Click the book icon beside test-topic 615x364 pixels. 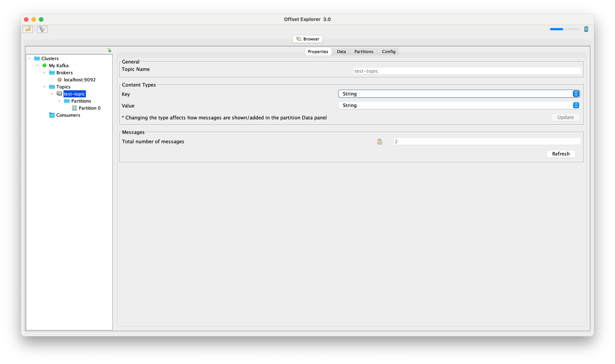[59, 94]
